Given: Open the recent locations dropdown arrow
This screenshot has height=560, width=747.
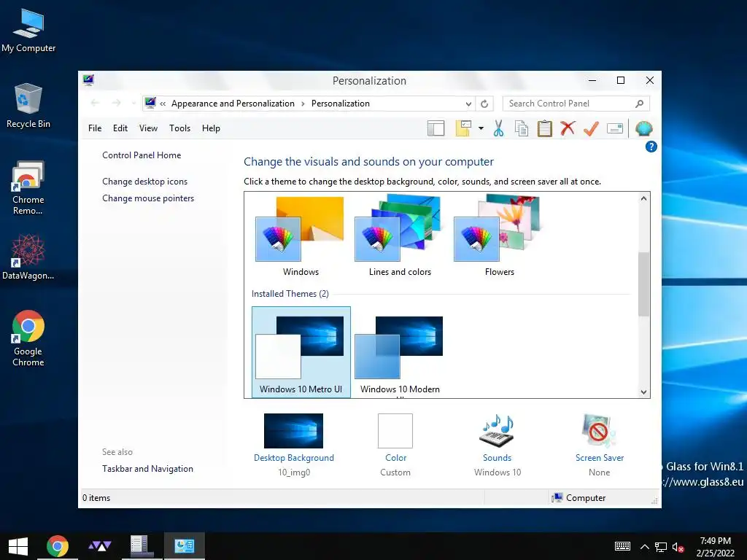Looking at the screenshot, I should pos(134,103).
